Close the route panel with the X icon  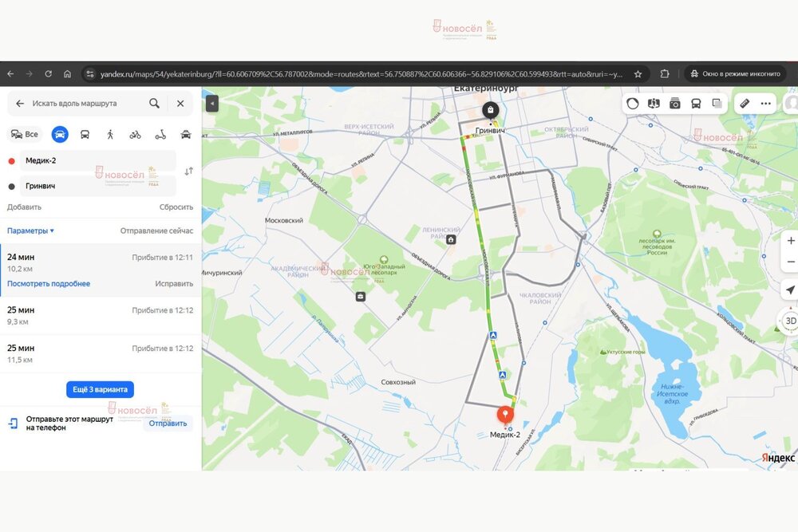[180, 103]
